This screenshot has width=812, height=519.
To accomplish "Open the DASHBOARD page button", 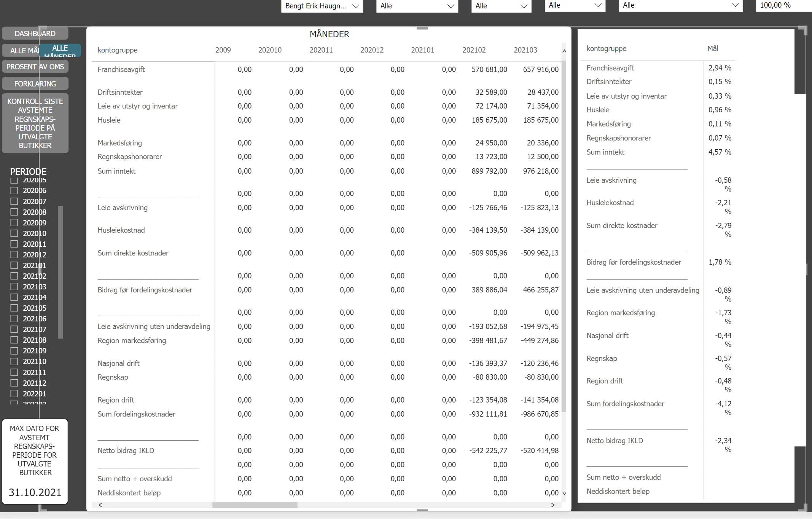I will [35, 34].
